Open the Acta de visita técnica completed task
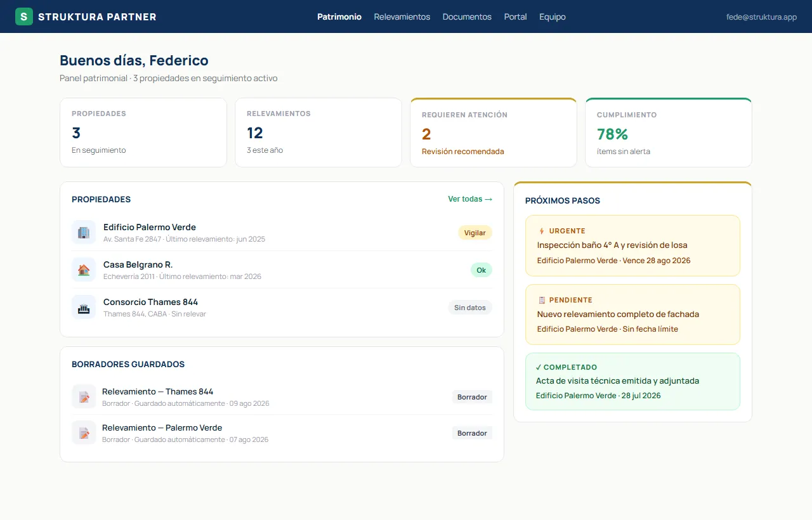The height and width of the screenshot is (520, 812). tap(632, 381)
